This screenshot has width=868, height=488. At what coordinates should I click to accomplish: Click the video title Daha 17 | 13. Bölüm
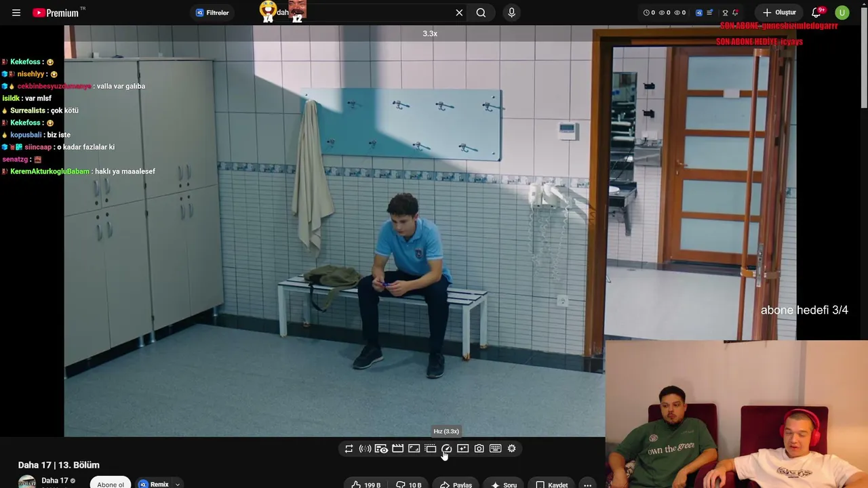[59, 465]
